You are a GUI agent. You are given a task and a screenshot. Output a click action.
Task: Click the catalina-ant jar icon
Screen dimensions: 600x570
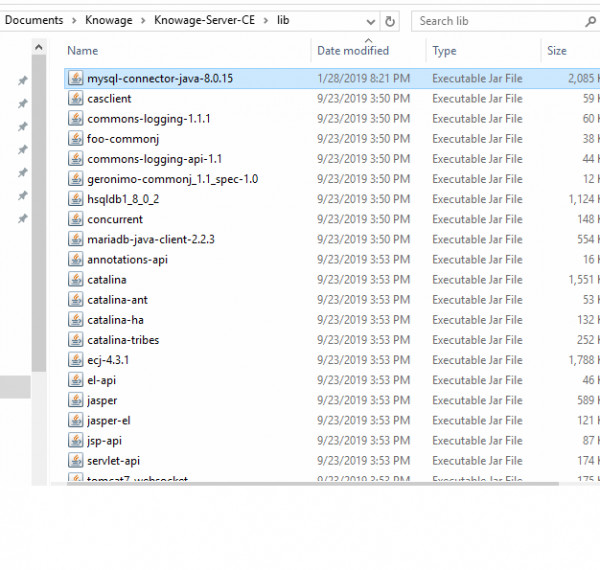76,300
